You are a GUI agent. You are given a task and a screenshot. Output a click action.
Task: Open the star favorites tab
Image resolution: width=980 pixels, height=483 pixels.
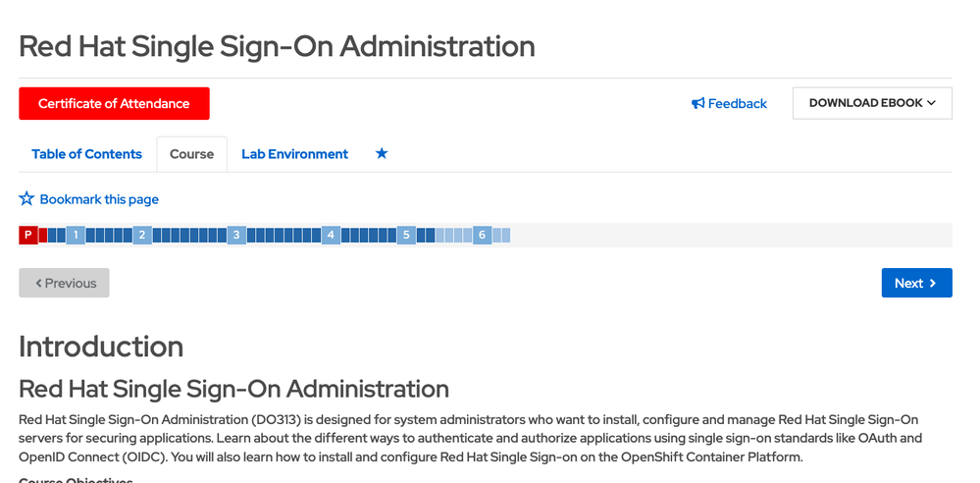pyautogui.click(x=382, y=154)
